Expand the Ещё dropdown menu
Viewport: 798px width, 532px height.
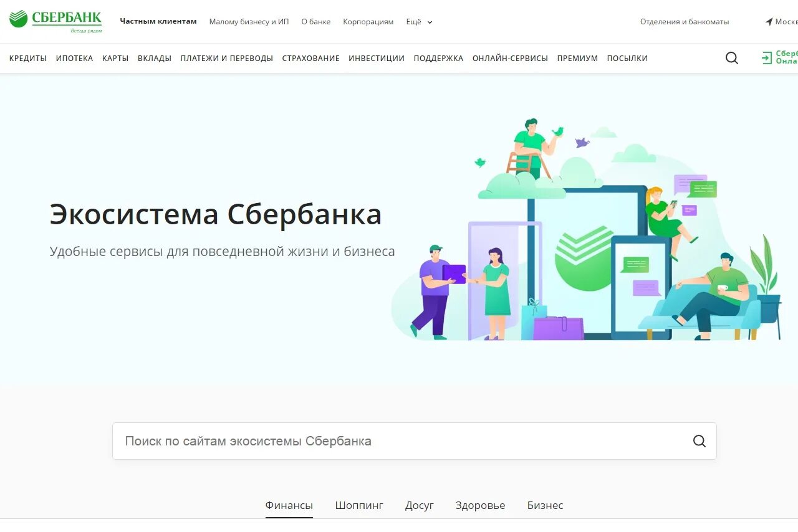(x=419, y=22)
